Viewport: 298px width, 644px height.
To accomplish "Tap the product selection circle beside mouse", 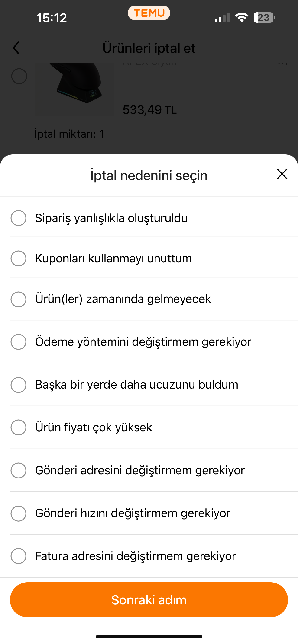I will click(x=19, y=76).
